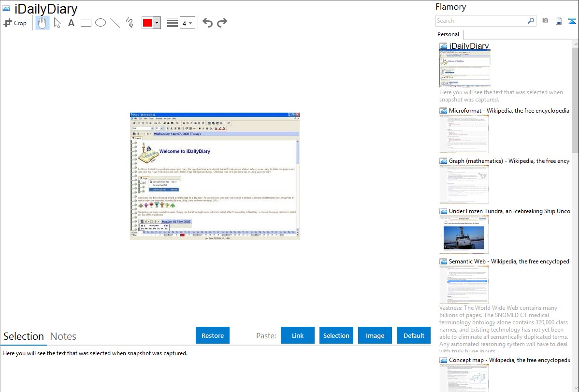The width and height of the screenshot is (579, 392).
Task: Open the Microformat Wikipedia snapshot thumbnail
Action: pos(464,134)
